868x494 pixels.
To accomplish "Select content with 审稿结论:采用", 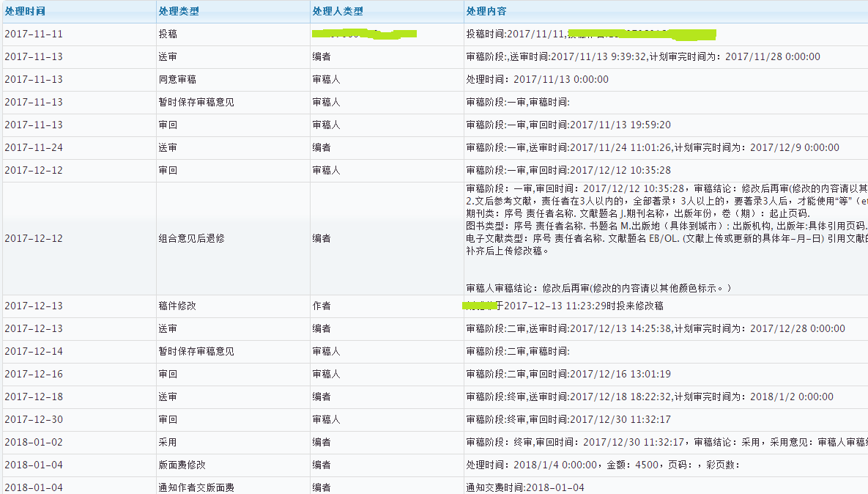I will pos(667,442).
